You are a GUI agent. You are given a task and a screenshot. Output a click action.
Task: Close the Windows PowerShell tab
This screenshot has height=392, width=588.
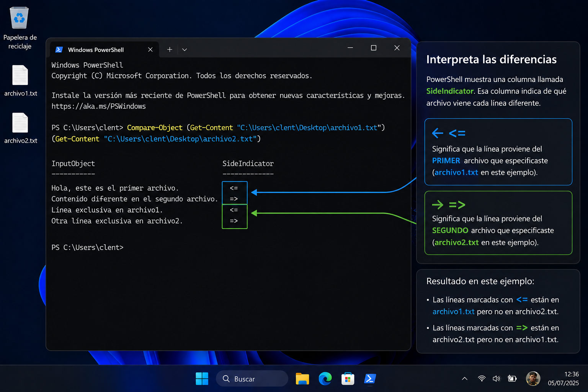click(150, 50)
